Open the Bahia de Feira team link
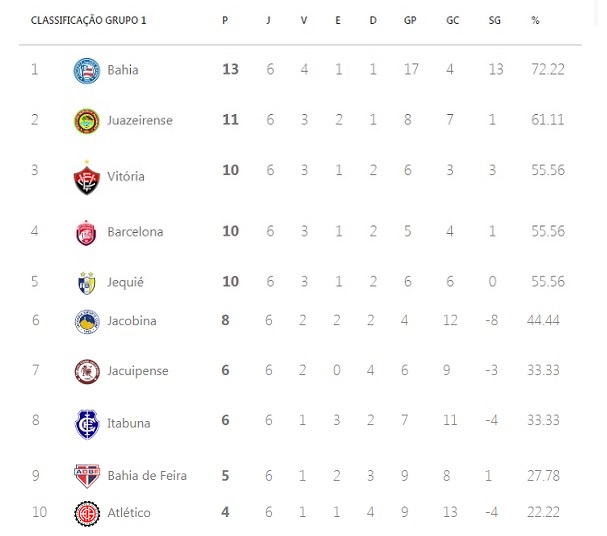The height and width of the screenshot is (536, 607). tap(147, 476)
